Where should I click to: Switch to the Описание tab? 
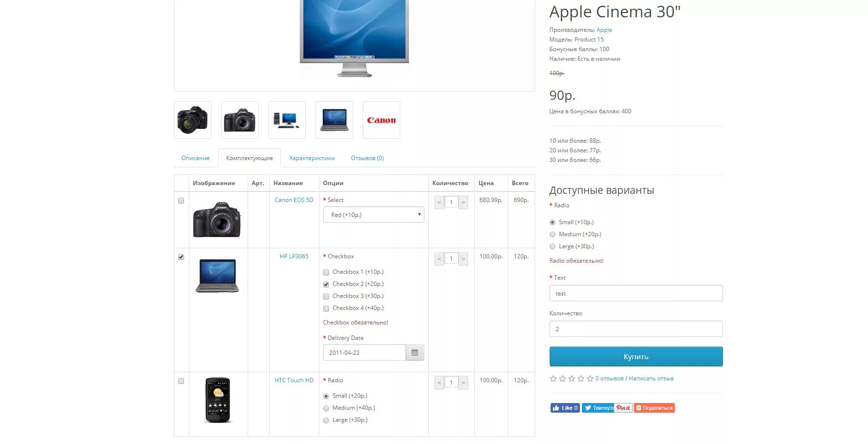point(196,158)
